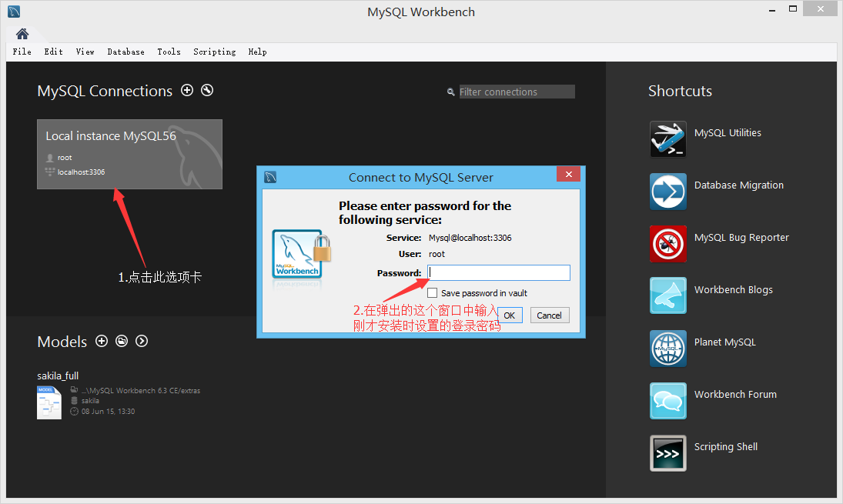843x504 pixels.
Task: Focus the Filter connections search box
Action: (517, 92)
